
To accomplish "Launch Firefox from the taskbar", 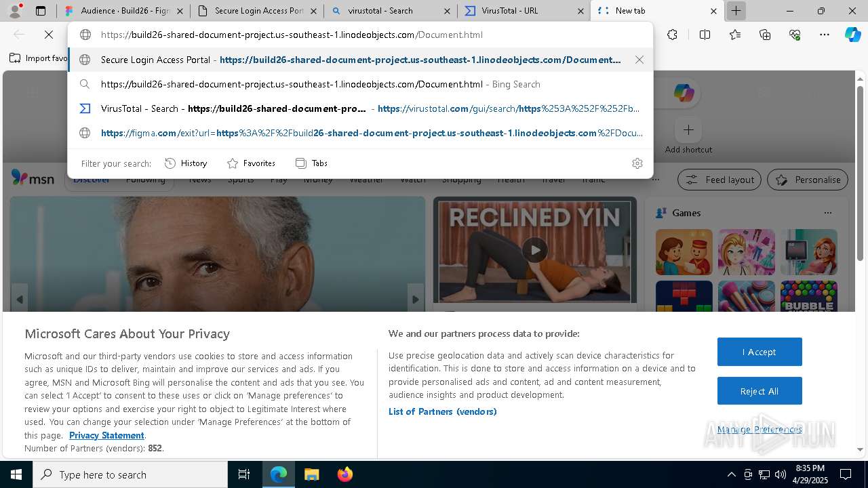I will click(344, 474).
